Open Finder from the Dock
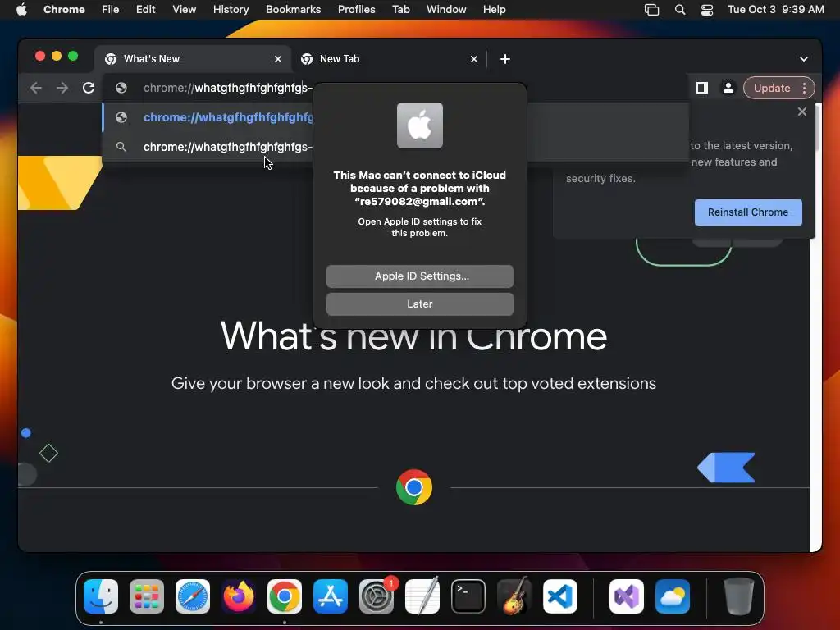The image size is (840, 630). click(101, 596)
